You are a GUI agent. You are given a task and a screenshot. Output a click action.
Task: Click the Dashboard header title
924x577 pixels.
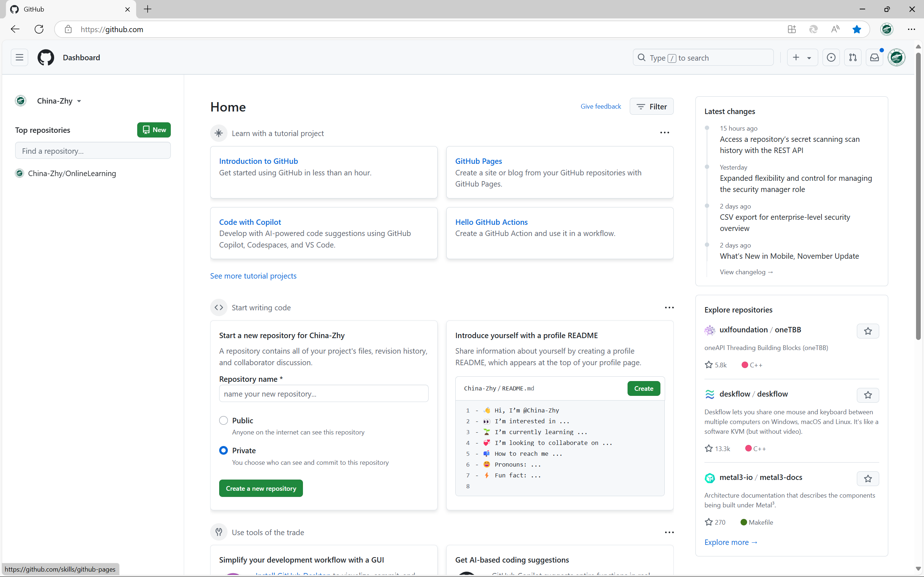click(x=81, y=58)
